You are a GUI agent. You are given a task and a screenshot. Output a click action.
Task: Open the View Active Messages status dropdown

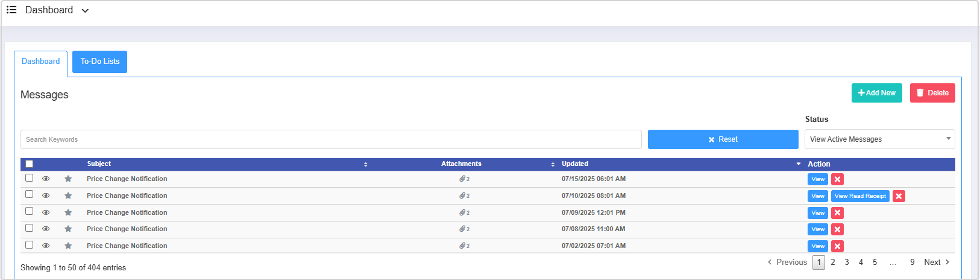click(x=879, y=139)
